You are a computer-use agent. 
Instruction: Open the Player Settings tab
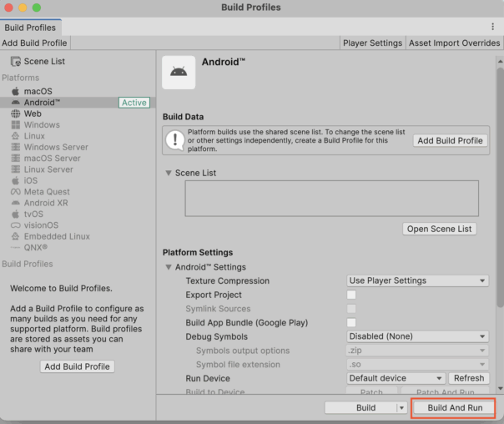coord(372,43)
